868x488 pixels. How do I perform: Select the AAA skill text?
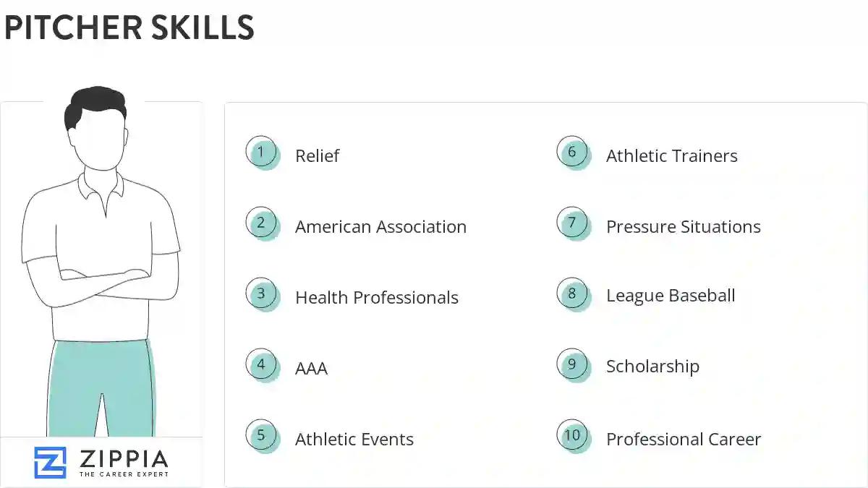(x=311, y=369)
